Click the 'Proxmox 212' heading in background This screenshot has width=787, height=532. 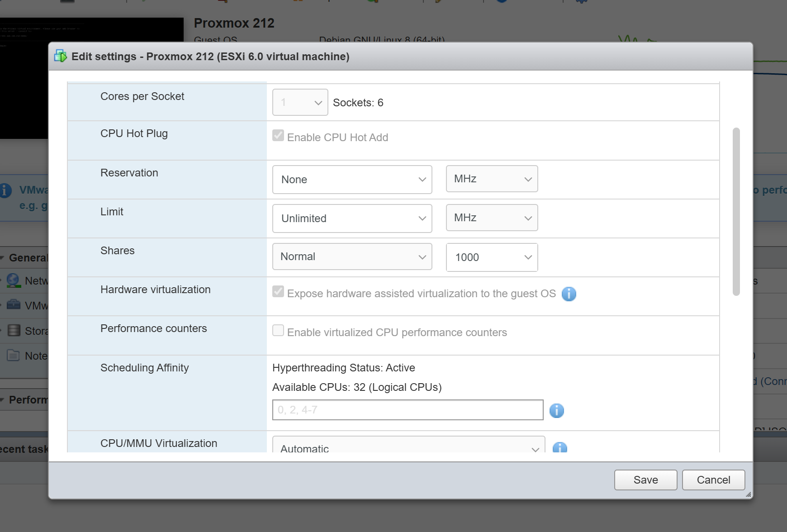click(x=234, y=23)
